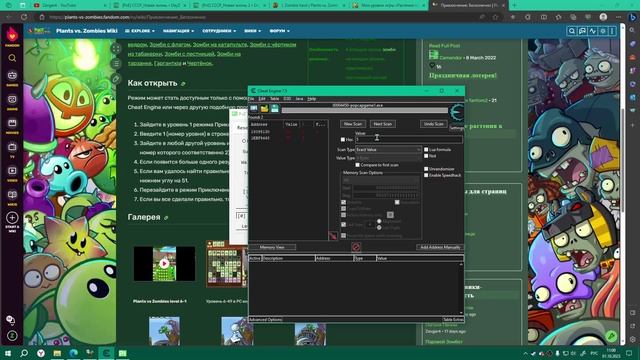Viewport: 640px width, 360px height.
Task: Open Advanced Options in Cheat Engine
Action: coord(265,320)
